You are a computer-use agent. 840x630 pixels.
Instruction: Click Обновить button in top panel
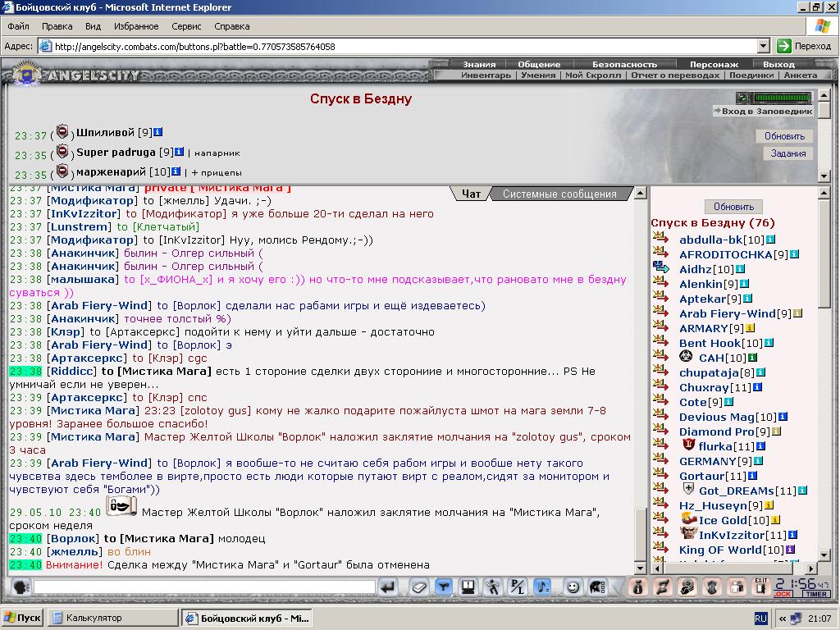(784, 136)
